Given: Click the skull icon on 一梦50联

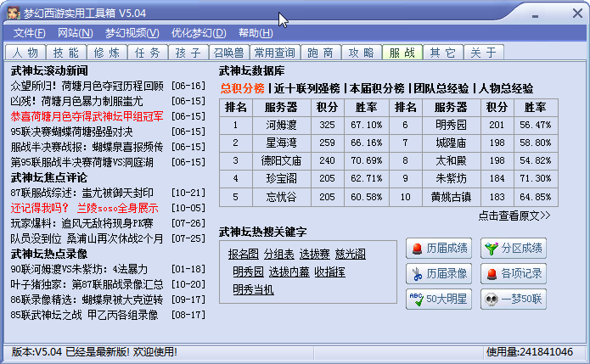Looking at the screenshot, I should [x=491, y=300].
